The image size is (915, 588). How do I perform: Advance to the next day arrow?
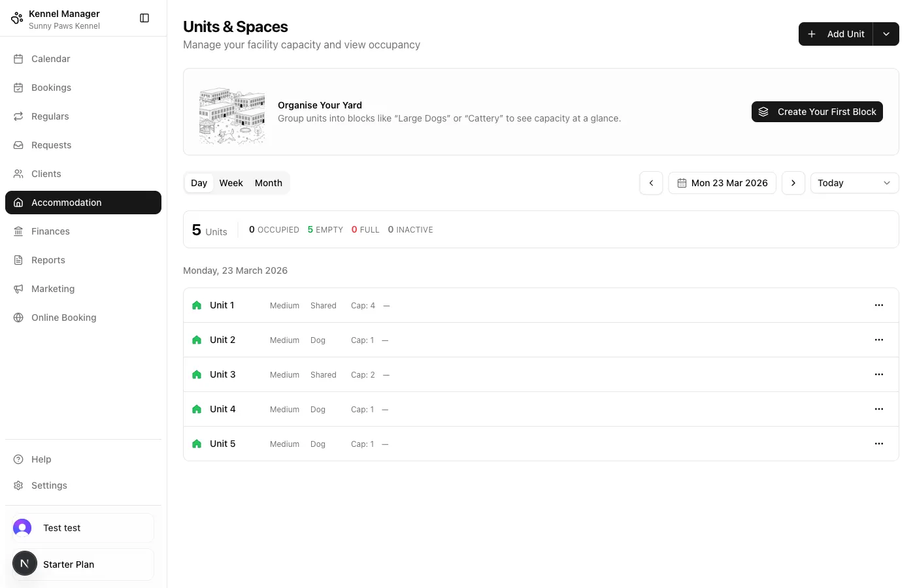[793, 183]
